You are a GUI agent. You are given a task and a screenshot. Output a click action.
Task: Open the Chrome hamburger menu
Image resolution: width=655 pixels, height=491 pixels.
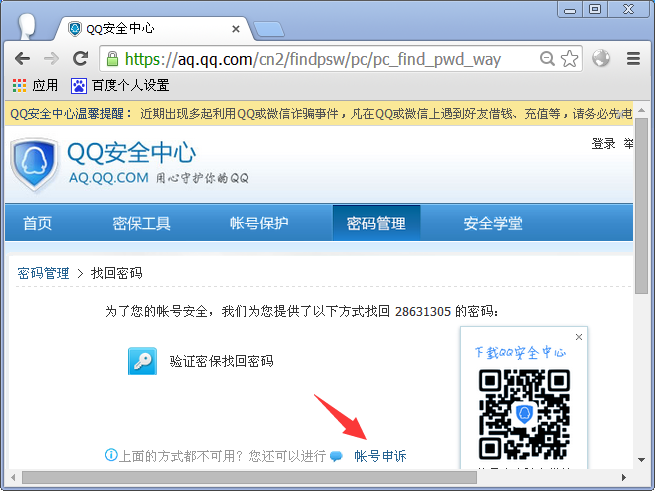[633, 59]
